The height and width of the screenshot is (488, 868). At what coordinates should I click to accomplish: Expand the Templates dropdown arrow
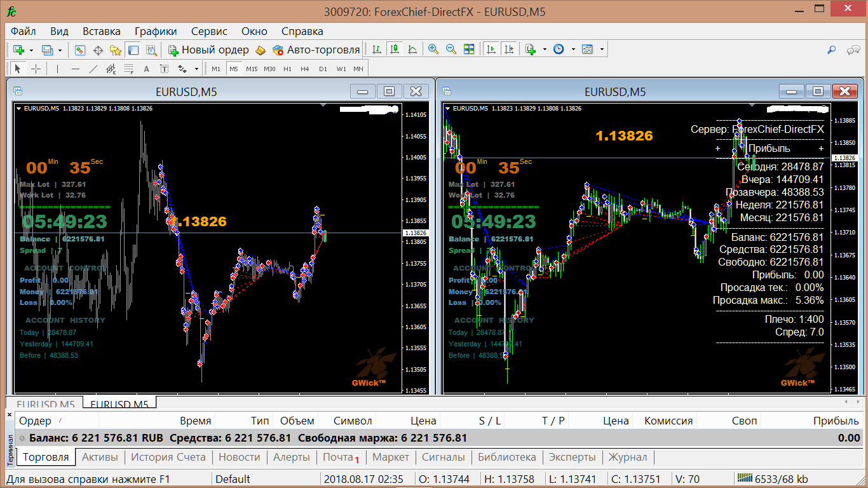602,50
